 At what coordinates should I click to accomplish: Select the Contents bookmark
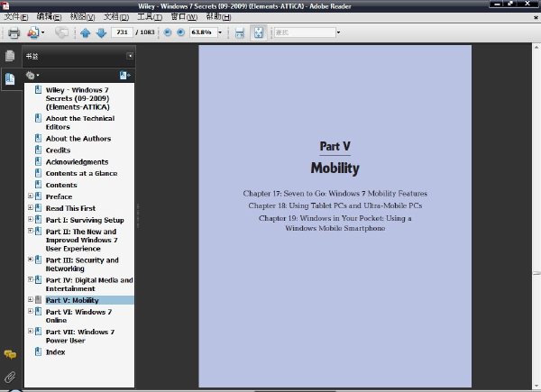(x=61, y=185)
